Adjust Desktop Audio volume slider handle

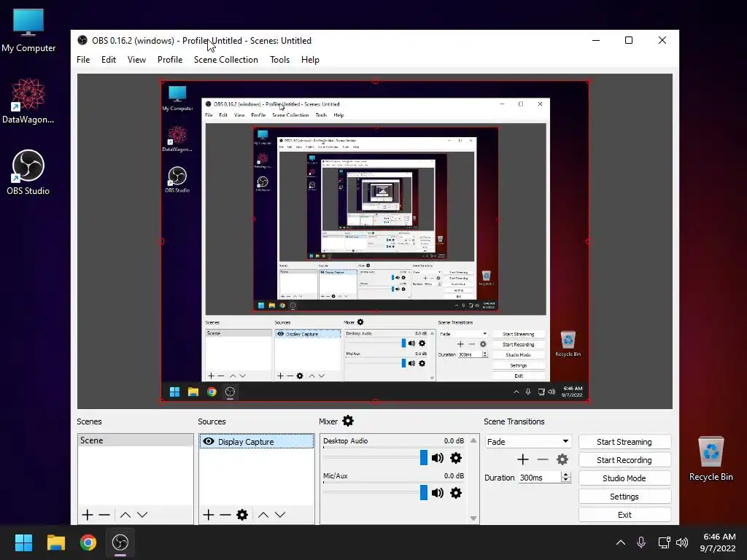tap(424, 458)
